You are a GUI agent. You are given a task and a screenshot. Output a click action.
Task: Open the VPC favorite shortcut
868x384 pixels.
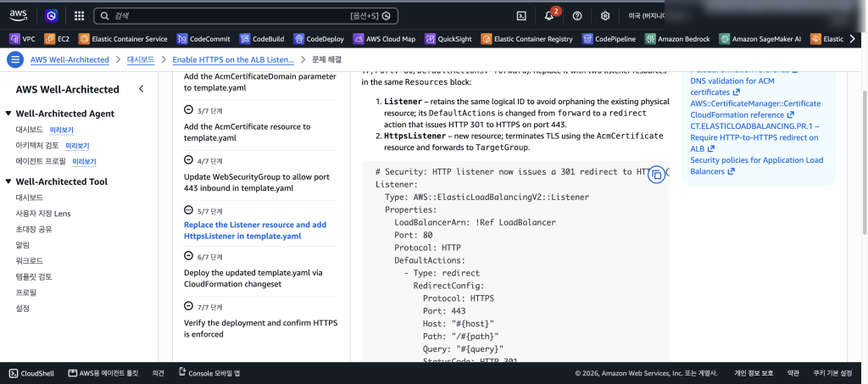tap(23, 39)
